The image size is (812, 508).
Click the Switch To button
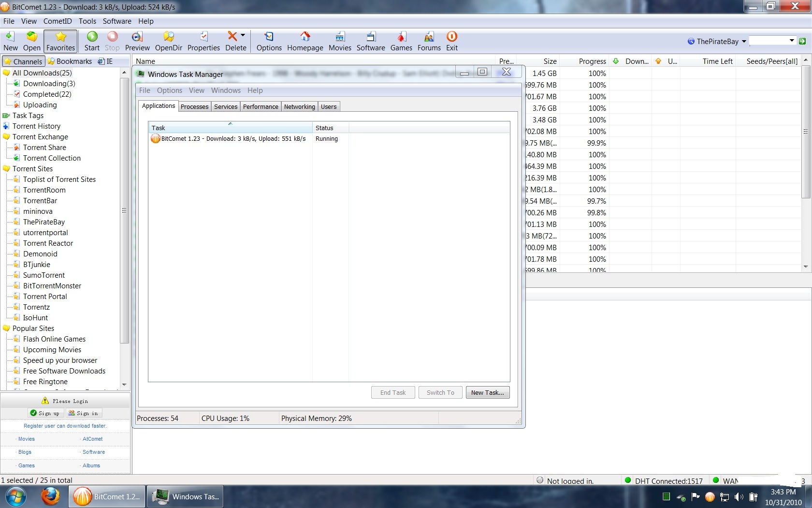coord(440,392)
